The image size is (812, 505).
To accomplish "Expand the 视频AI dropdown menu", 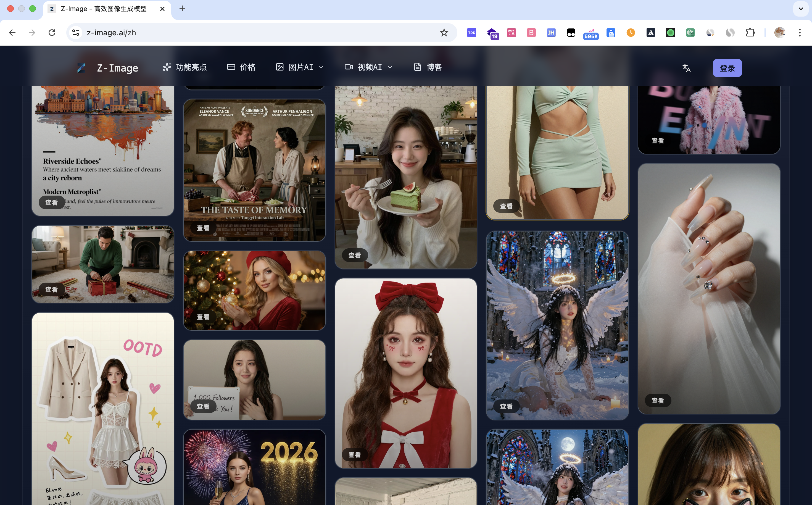I will point(369,67).
